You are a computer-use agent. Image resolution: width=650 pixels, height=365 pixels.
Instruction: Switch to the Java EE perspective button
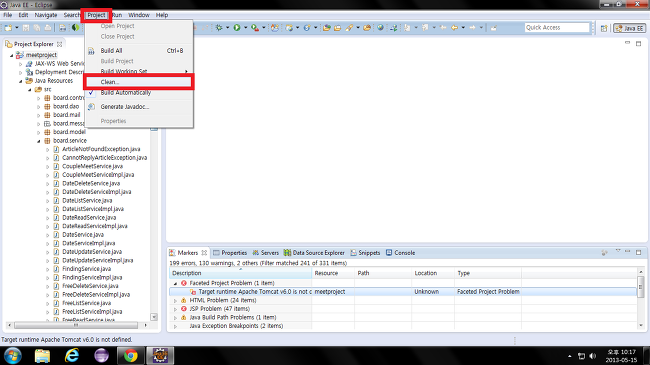629,28
